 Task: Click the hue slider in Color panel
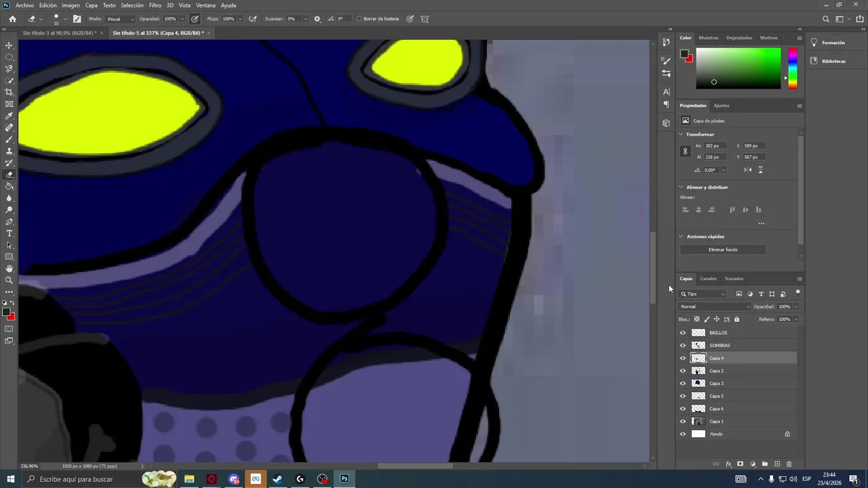(x=792, y=68)
